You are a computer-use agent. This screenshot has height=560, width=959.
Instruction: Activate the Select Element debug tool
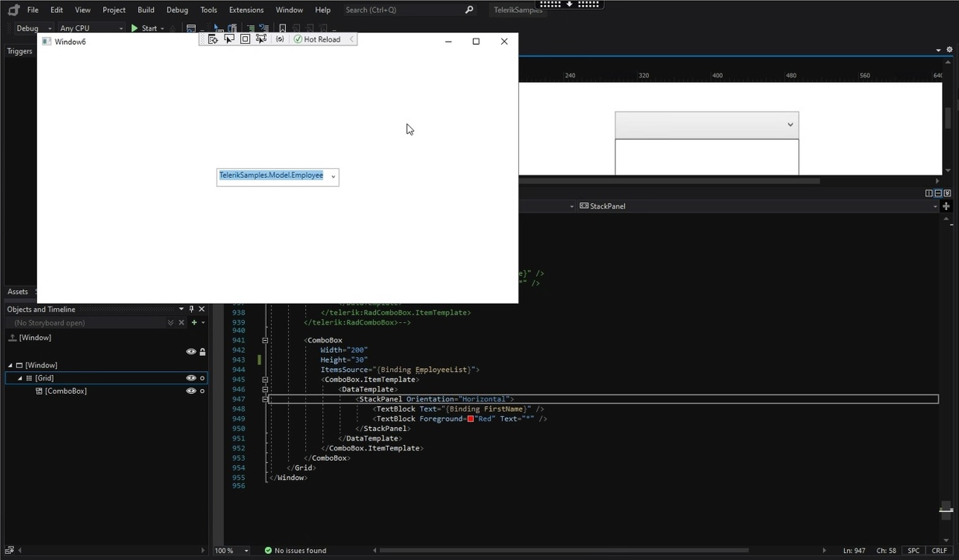pyautogui.click(x=229, y=39)
